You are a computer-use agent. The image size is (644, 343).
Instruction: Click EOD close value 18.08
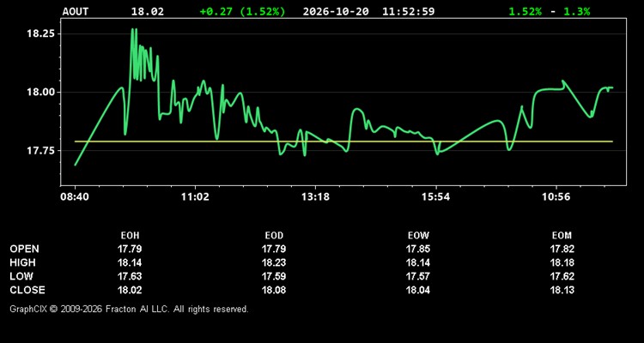[x=274, y=290]
